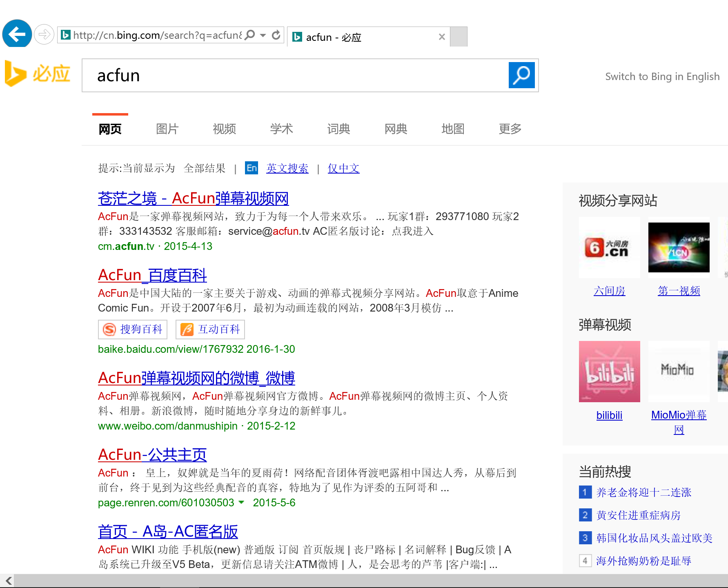Click the 互动百科 button
Image resolution: width=728 pixels, height=588 pixels.
click(210, 330)
